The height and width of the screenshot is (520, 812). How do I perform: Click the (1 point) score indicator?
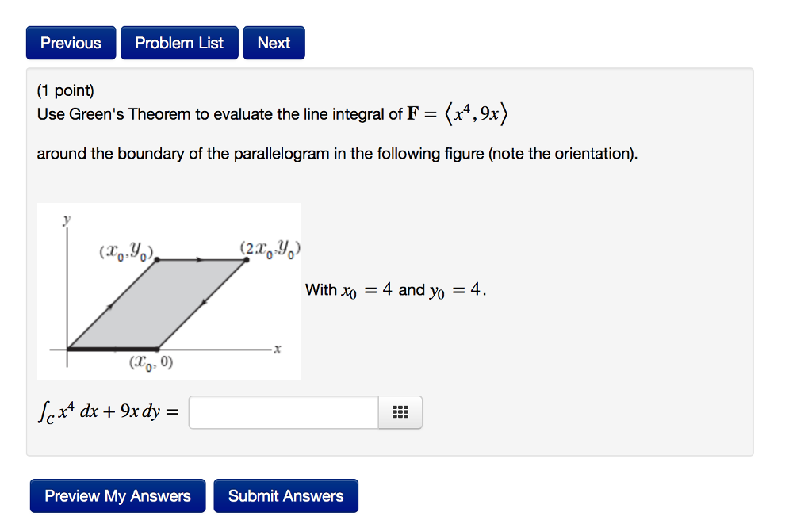coord(63,90)
